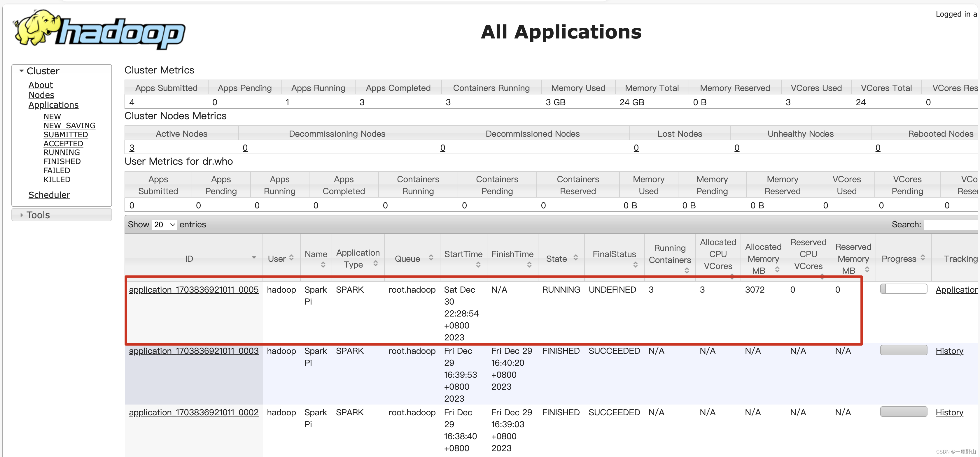Toggle ID column descending sort arrow
The width and height of the screenshot is (980, 457).
(x=254, y=258)
